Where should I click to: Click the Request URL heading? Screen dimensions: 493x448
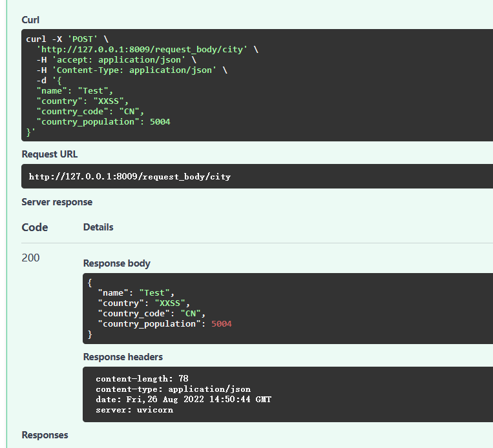(50, 154)
